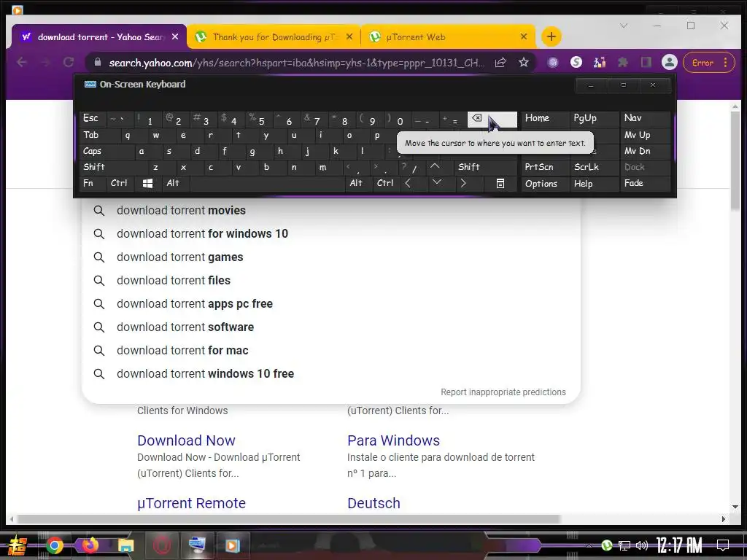This screenshot has width=747, height=560.
Task: Select suggestion download torrent windows 10 free
Action: click(330, 374)
